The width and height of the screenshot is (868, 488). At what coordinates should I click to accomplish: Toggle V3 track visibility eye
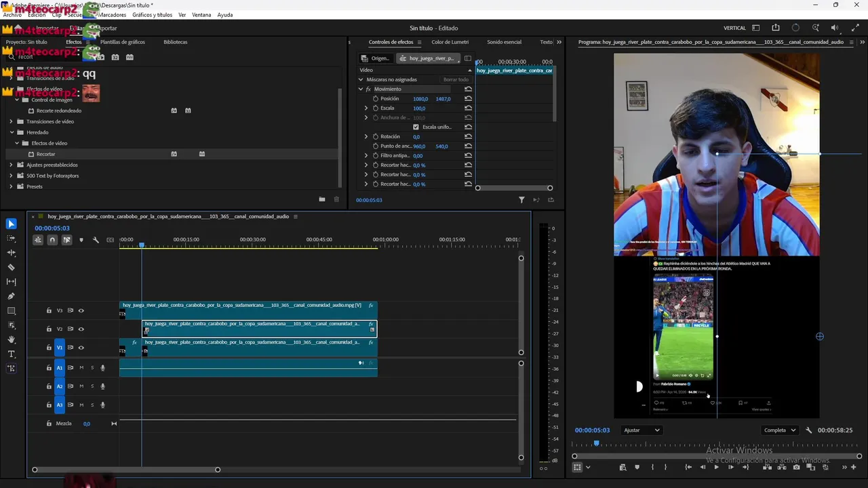tap(81, 310)
